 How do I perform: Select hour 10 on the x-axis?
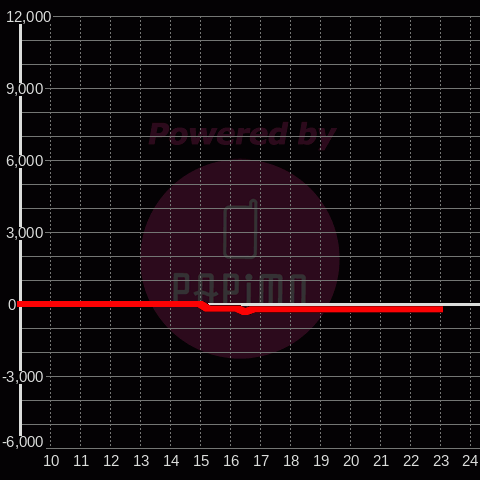(51, 461)
